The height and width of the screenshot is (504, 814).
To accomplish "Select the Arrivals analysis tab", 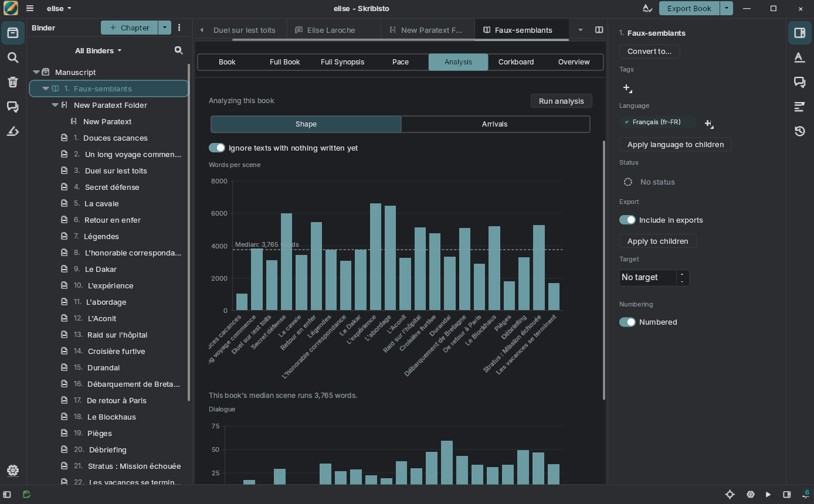I will coord(495,124).
